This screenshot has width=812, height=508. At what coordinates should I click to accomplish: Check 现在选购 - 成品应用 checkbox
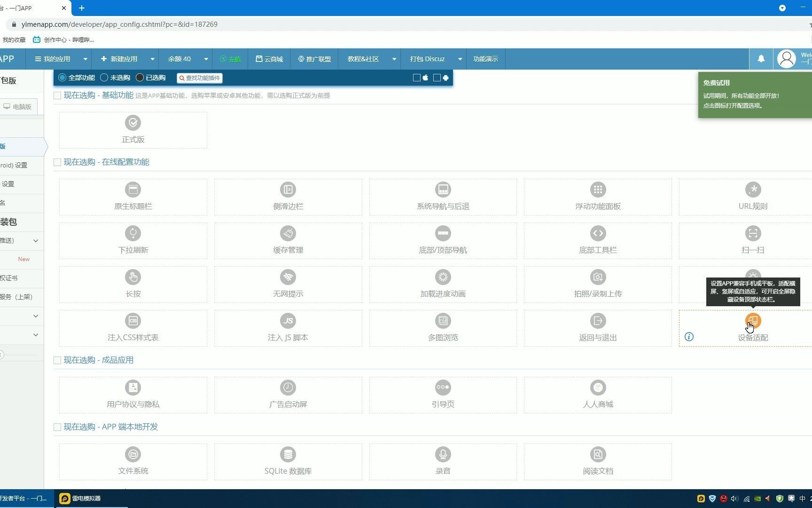click(x=57, y=360)
